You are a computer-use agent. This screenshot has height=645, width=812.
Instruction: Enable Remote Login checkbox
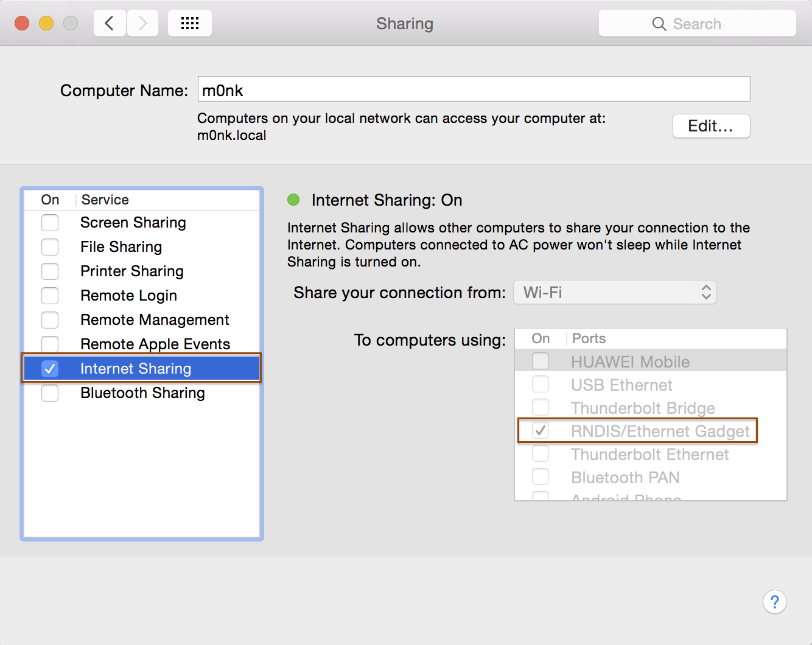(x=50, y=296)
